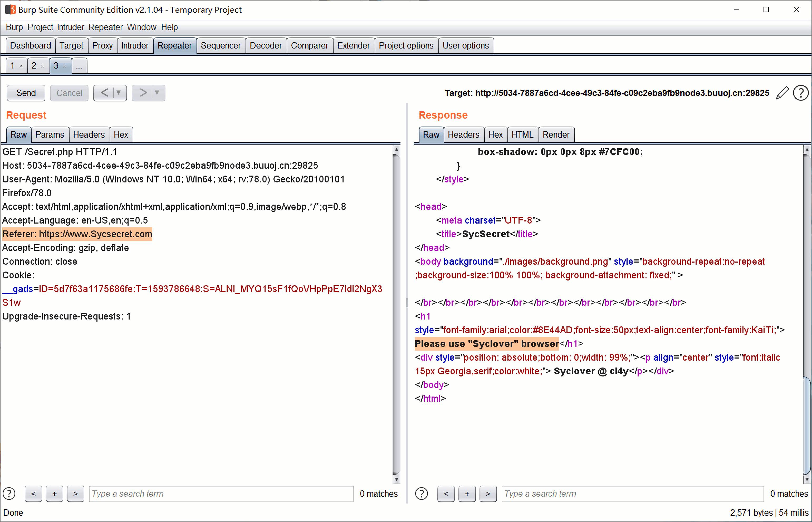The width and height of the screenshot is (812, 522).
Task: Show response HTML view
Action: tap(522, 134)
